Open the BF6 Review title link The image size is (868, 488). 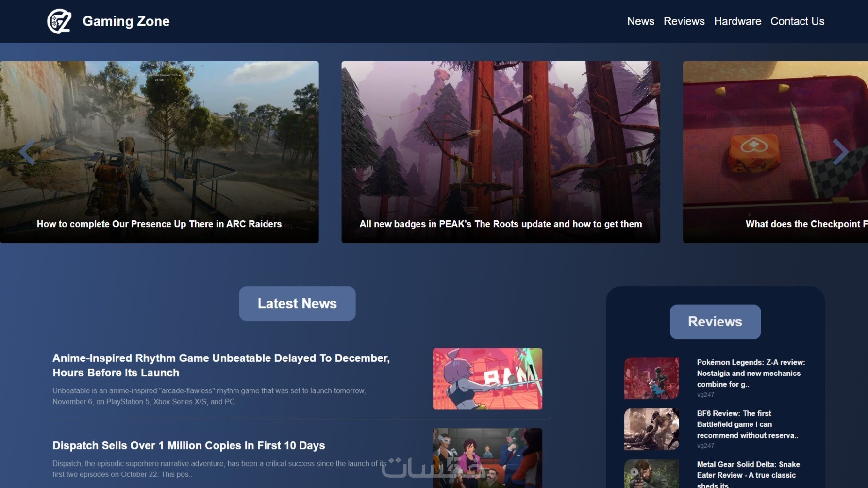748,424
